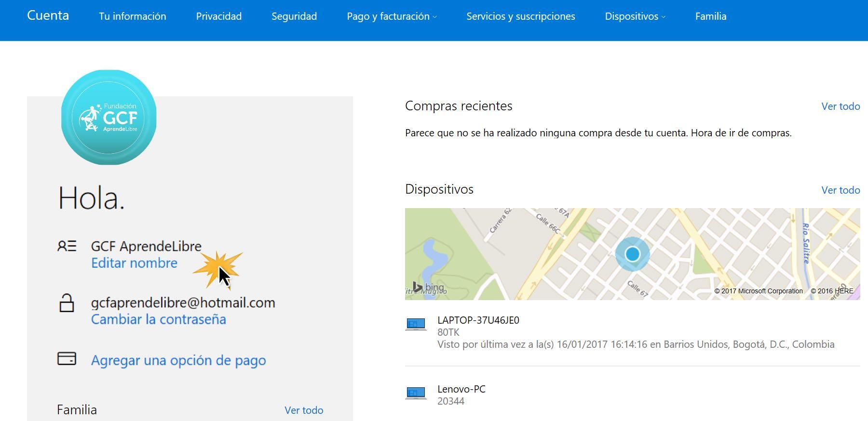Click the padlock icon beside the email

pos(67,303)
